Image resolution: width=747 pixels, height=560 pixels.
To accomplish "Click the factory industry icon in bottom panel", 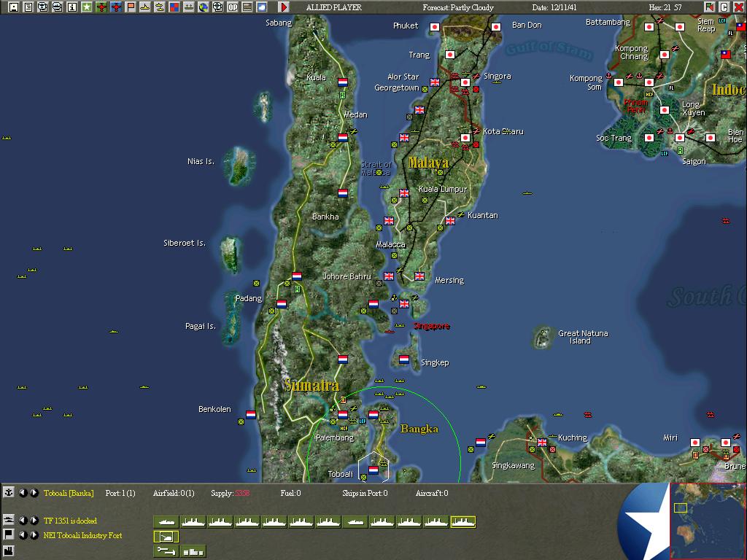I will (9, 551).
